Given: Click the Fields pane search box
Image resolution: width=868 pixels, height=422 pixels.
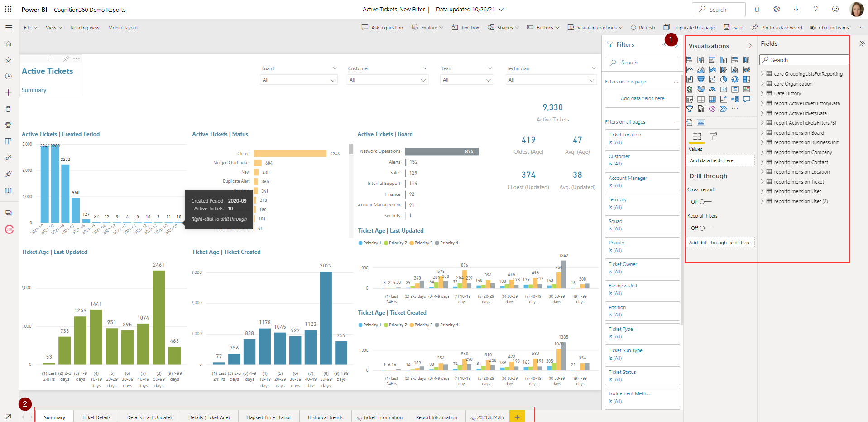Looking at the screenshot, I should pyautogui.click(x=804, y=59).
